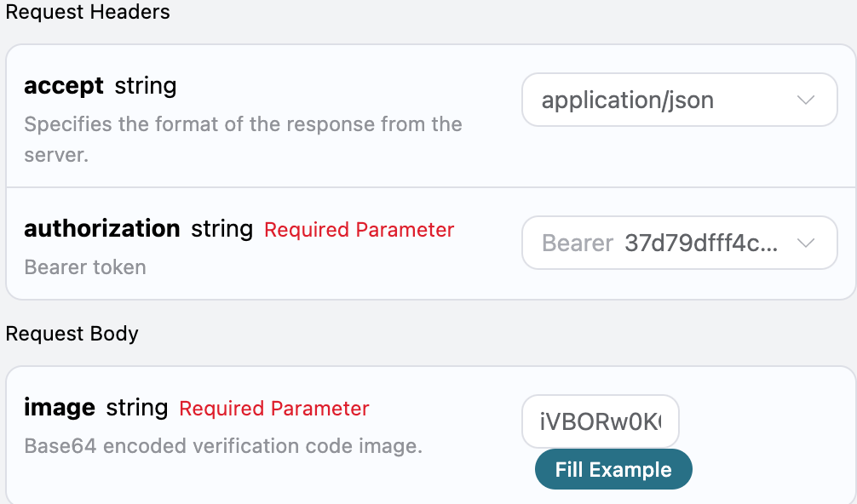The width and height of the screenshot is (857, 504).
Task: Click the grey "Bearer" prefix in authorization field
Action: tap(578, 243)
